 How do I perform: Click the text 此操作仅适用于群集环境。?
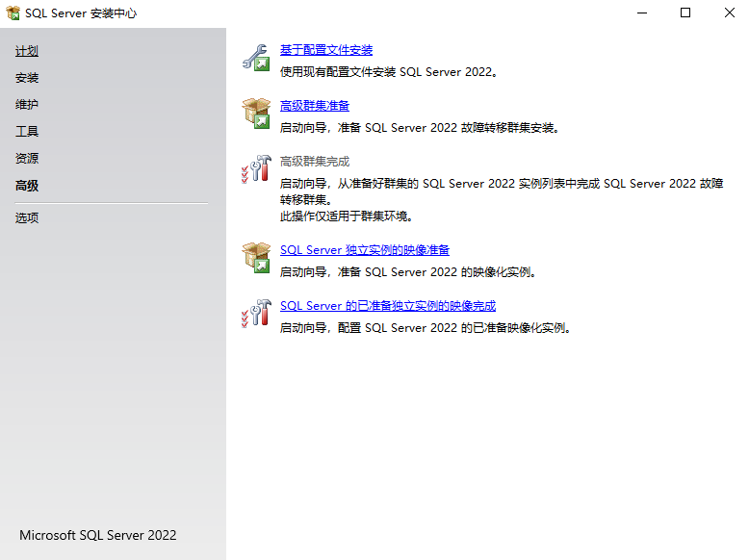coord(347,216)
